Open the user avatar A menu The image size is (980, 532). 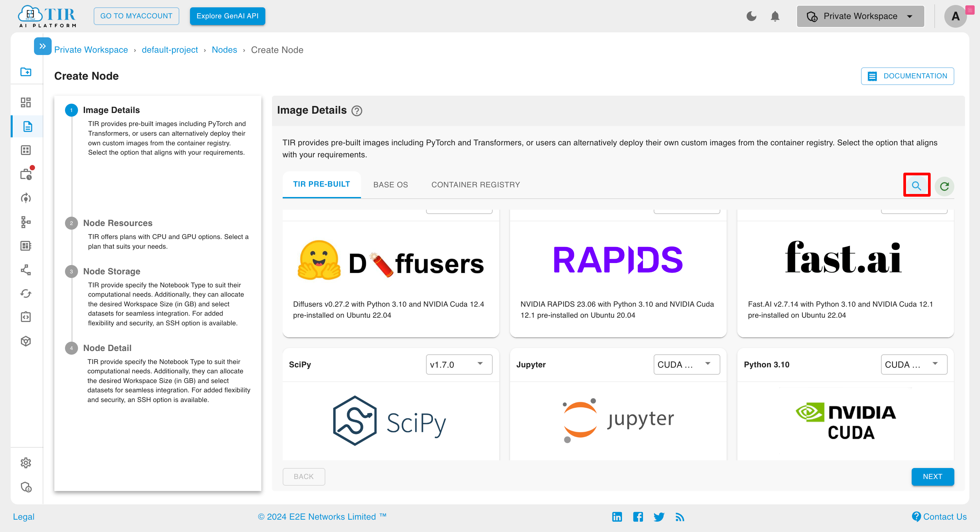(955, 16)
